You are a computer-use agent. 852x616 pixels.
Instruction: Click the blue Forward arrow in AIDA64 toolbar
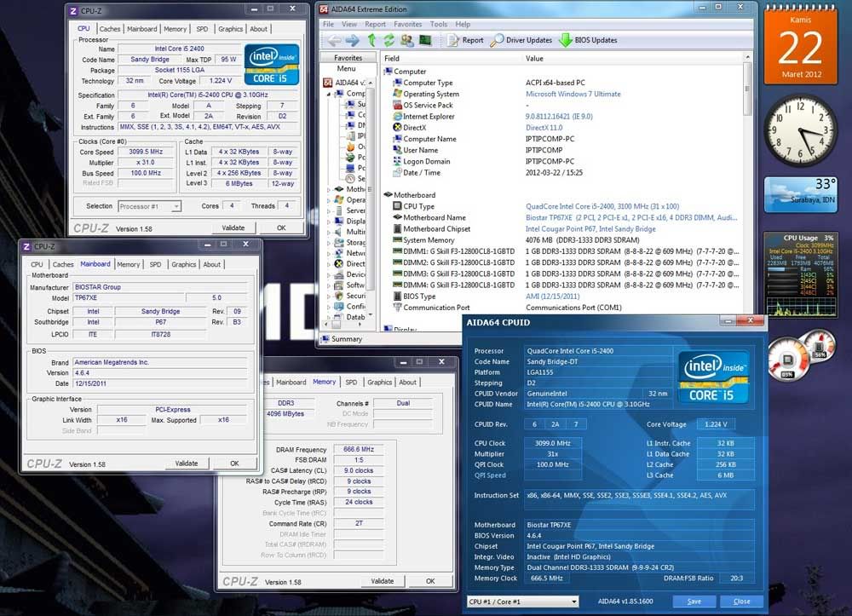coord(353,40)
